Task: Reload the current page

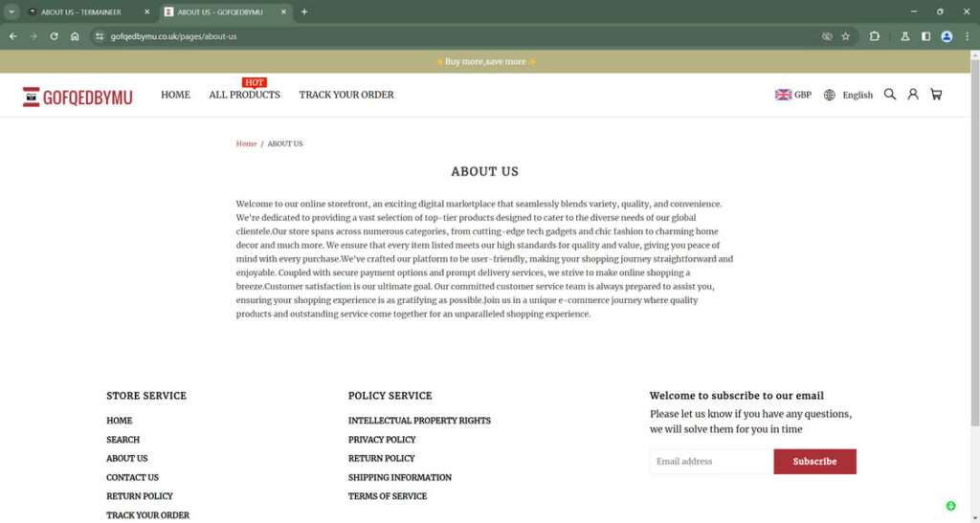Action: [x=54, y=36]
